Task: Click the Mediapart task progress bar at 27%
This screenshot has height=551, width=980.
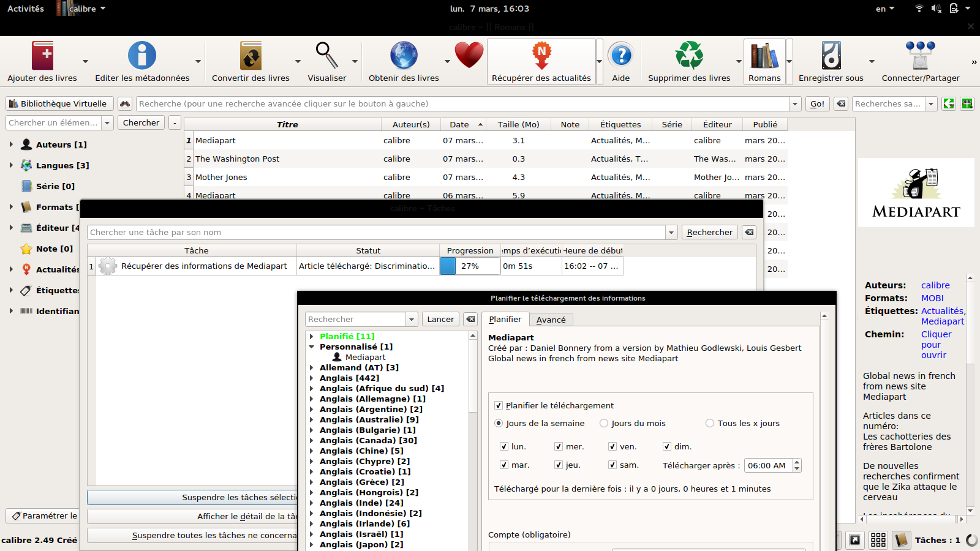Action: (470, 266)
